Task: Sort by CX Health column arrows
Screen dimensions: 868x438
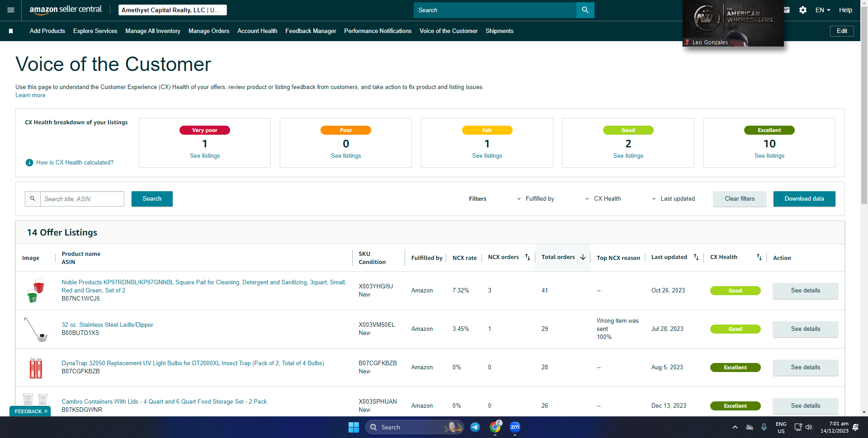Action: click(759, 257)
